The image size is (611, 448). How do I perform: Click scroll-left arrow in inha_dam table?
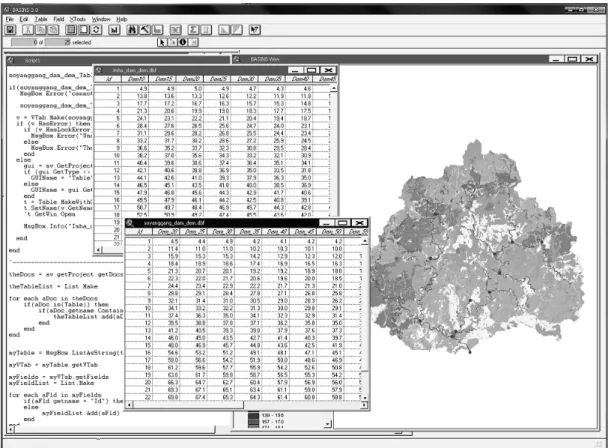pyautogui.click(x=98, y=250)
